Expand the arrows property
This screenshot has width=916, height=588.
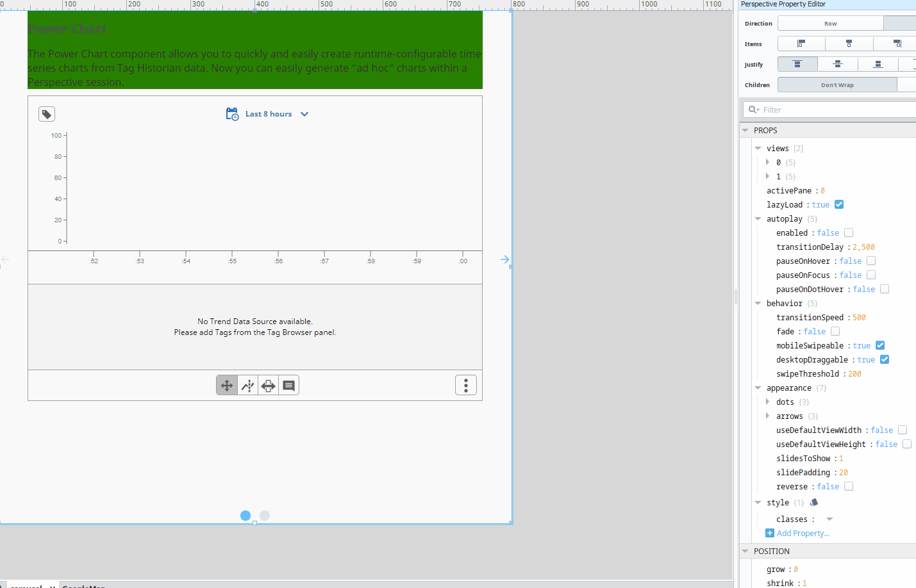767,416
